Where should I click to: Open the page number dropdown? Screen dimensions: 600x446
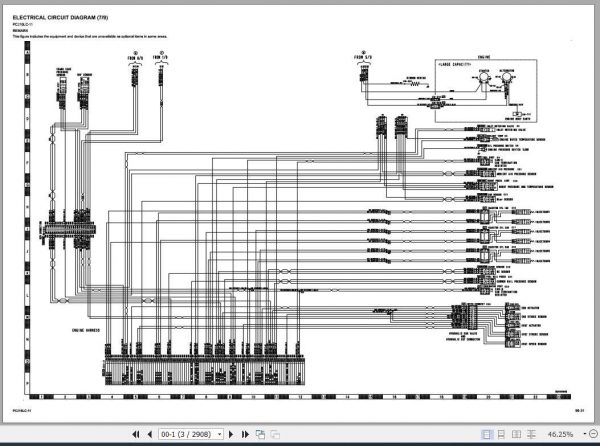pos(220,434)
